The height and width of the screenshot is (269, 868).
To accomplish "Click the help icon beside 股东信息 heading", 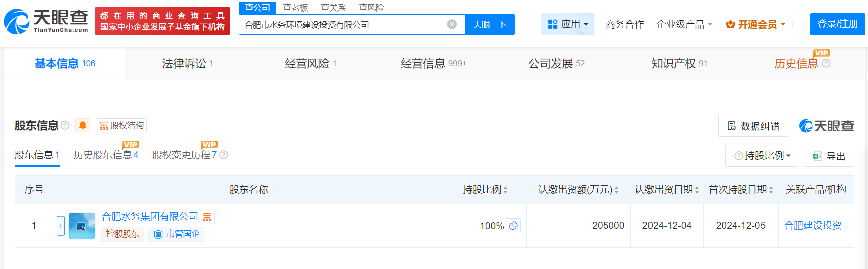I will pos(65,125).
